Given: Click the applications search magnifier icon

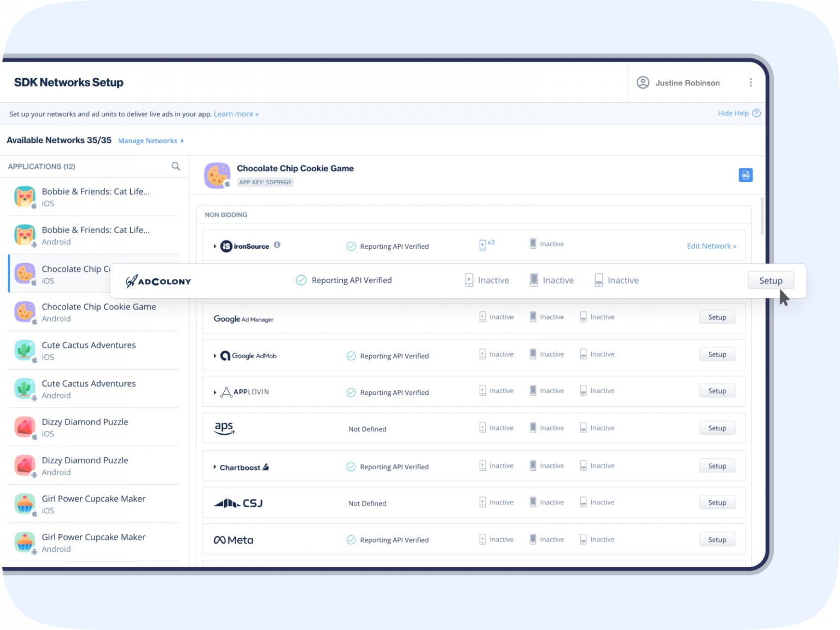Looking at the screenshot, I should 176,166.
